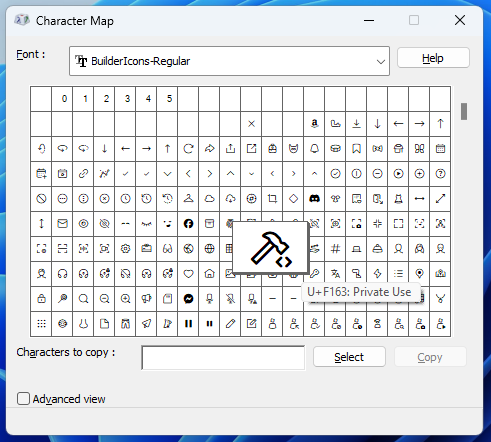
Task: Click the Help button
Action: click(433, 58)
